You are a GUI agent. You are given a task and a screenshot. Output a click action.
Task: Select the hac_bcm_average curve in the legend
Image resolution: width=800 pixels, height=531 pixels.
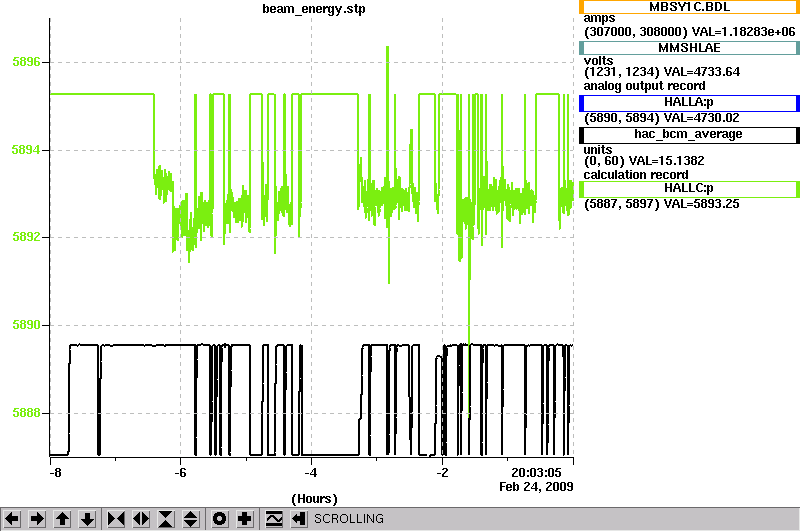(689, 135)
